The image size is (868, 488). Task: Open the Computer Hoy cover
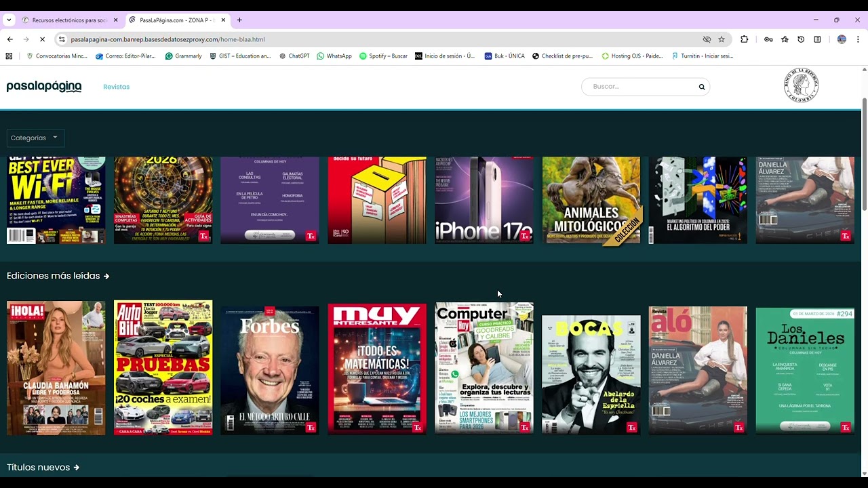click(x=484, y=368)
